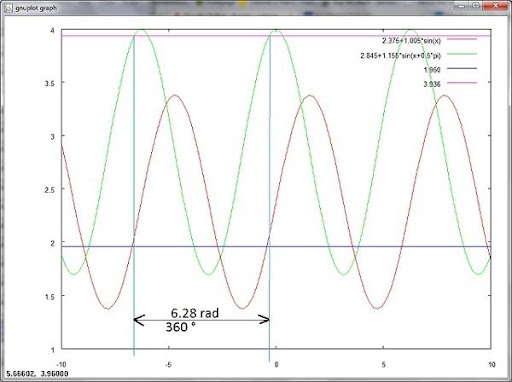This screenshot has width=512, height=382.
Task: Click the x-axis tick label 10
Action: 492,364
